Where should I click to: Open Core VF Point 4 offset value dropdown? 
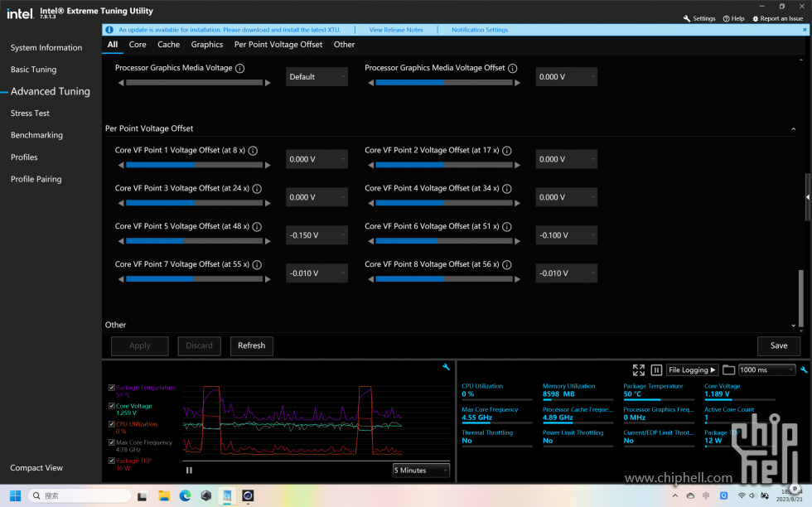tap(566, 197)
